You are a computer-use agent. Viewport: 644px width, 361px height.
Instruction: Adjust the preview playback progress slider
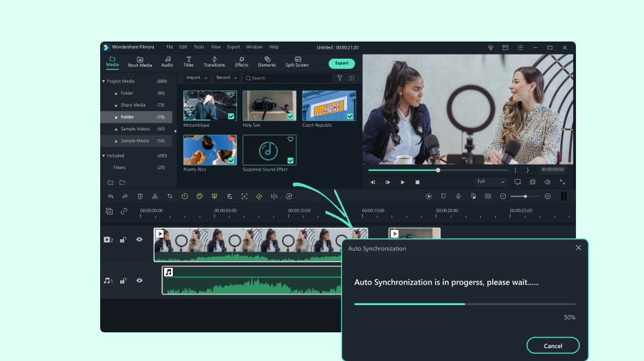click(438, 170)
